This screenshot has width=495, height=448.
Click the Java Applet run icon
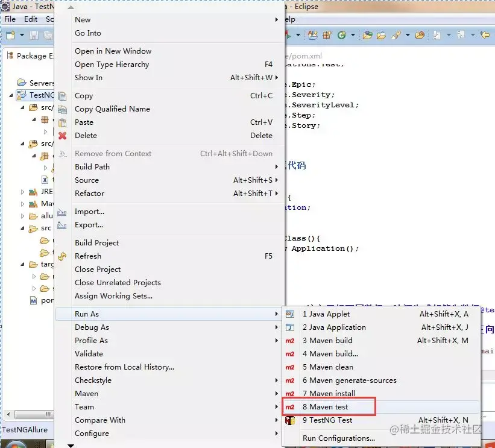(x=290, y=314)
